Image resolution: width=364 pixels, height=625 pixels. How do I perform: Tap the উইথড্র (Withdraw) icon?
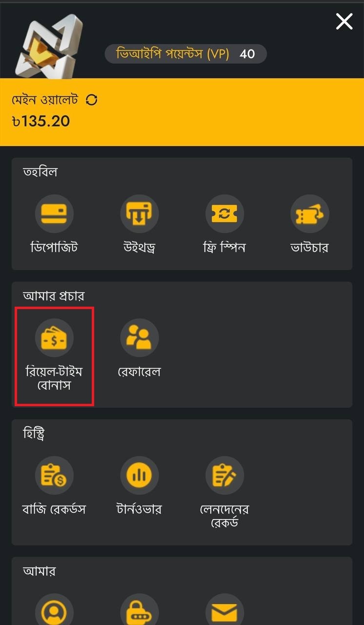click(139, 214)
